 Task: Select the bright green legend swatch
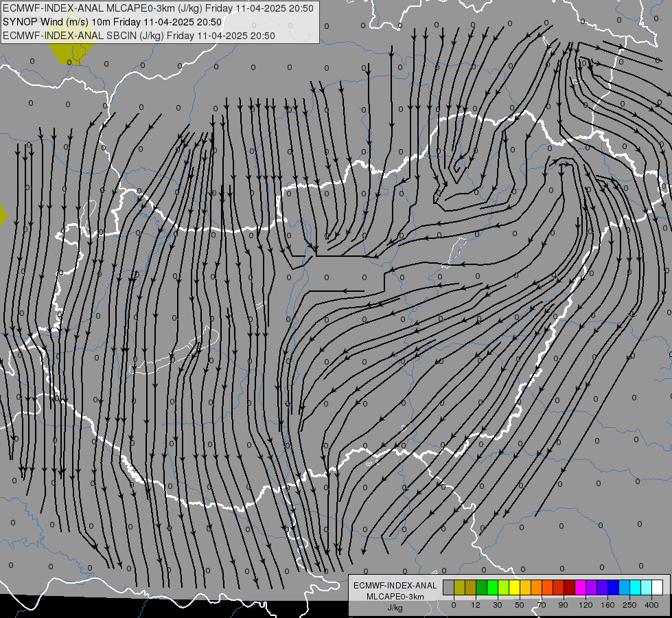(492, 587)
